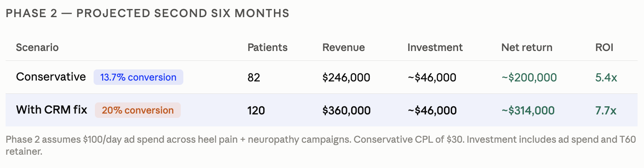Click the 20% conversion badge

(x=138, y=110)
